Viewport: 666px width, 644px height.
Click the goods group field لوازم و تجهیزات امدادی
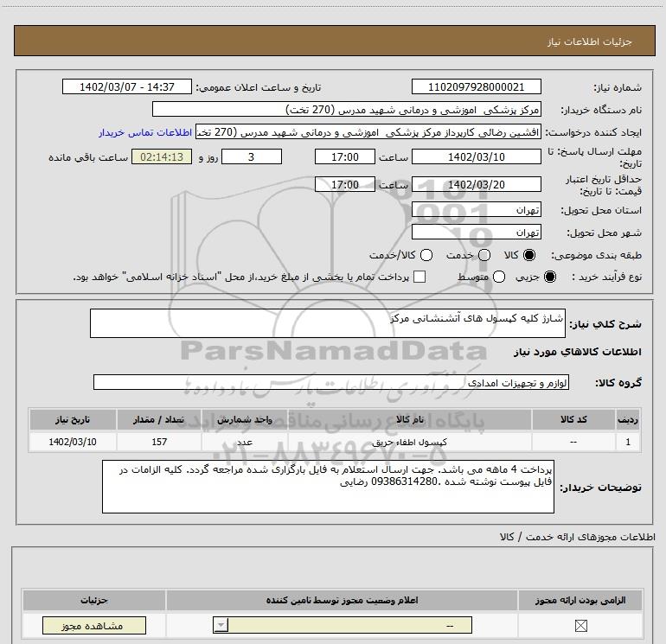click(x=331, y=382)
